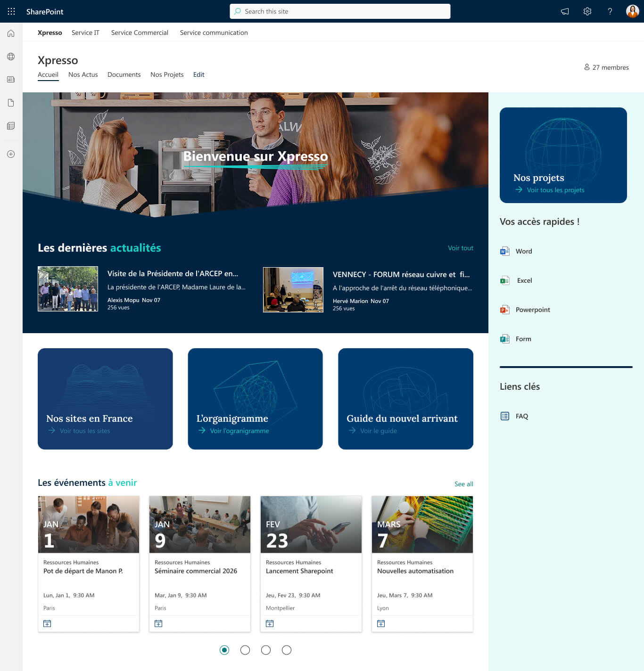Open the help question mark icon
The width and height of the screenshot is (644, 671).
pyautogui.click(x=610, y=11)
